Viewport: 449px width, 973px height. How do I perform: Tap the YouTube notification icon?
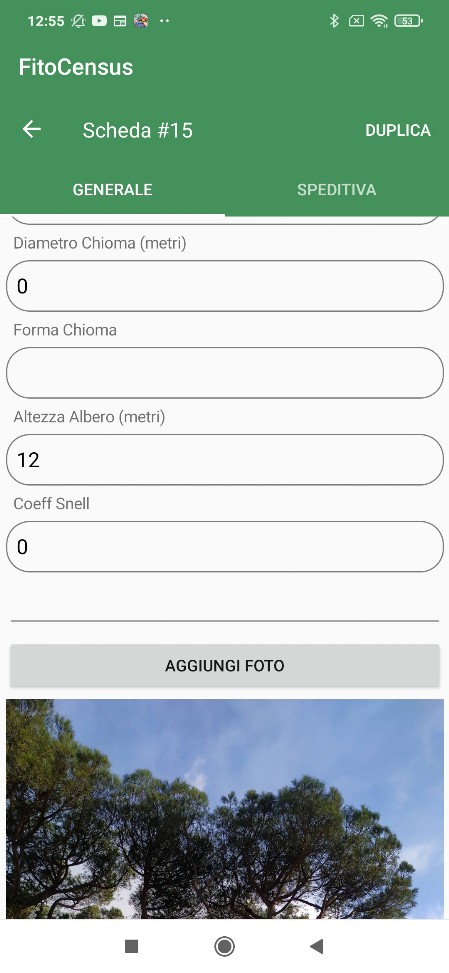[99, 21]
